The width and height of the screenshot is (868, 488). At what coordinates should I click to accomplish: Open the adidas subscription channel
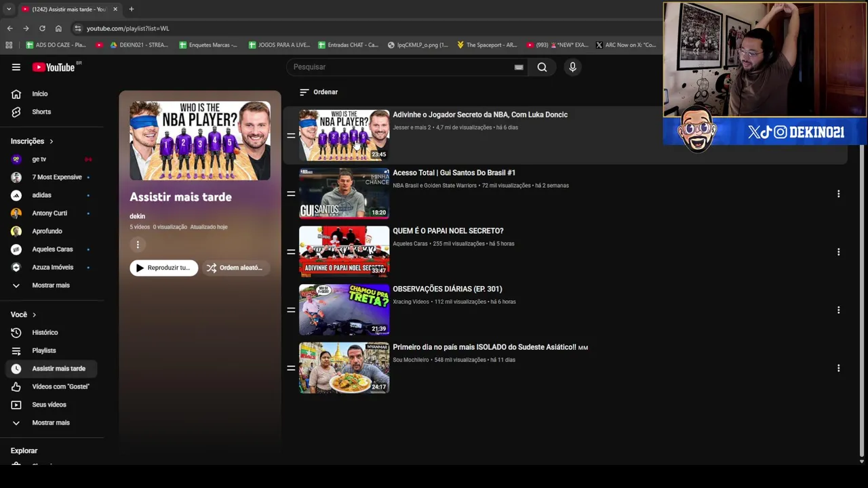tap(52, 195)
